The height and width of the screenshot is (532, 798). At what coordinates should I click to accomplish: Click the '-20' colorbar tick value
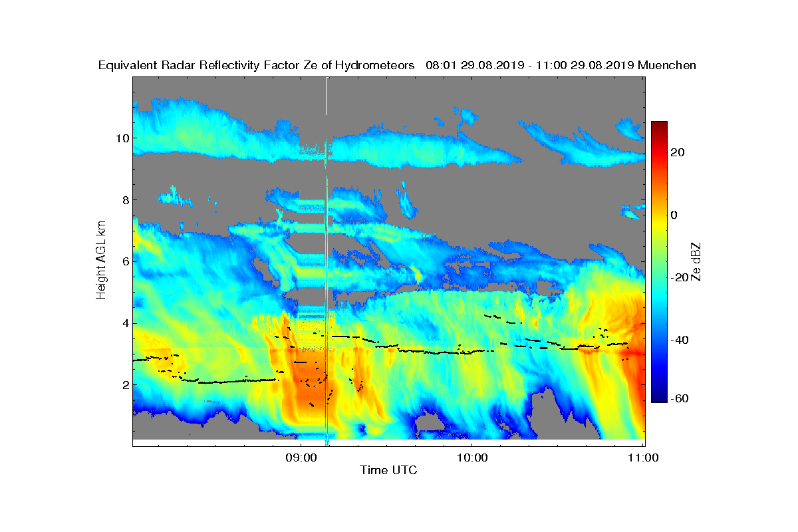[x=678, y=277]
